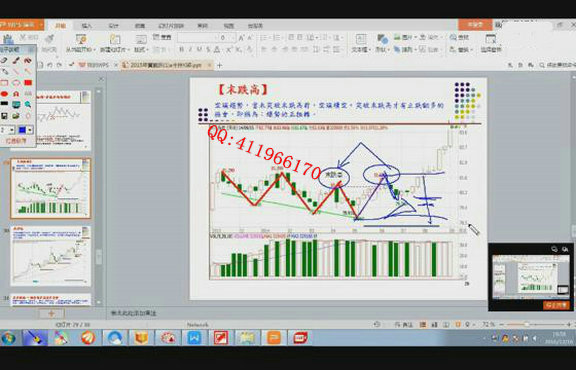Open the Picture insert dropdown
The width and height of the screenshot is (576, 370).
tap(405, 37)
